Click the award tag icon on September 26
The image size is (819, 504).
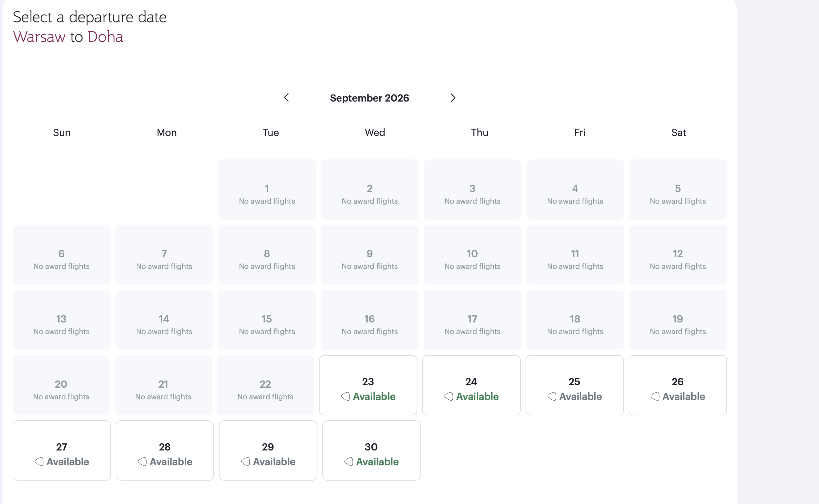coord(655,396)
